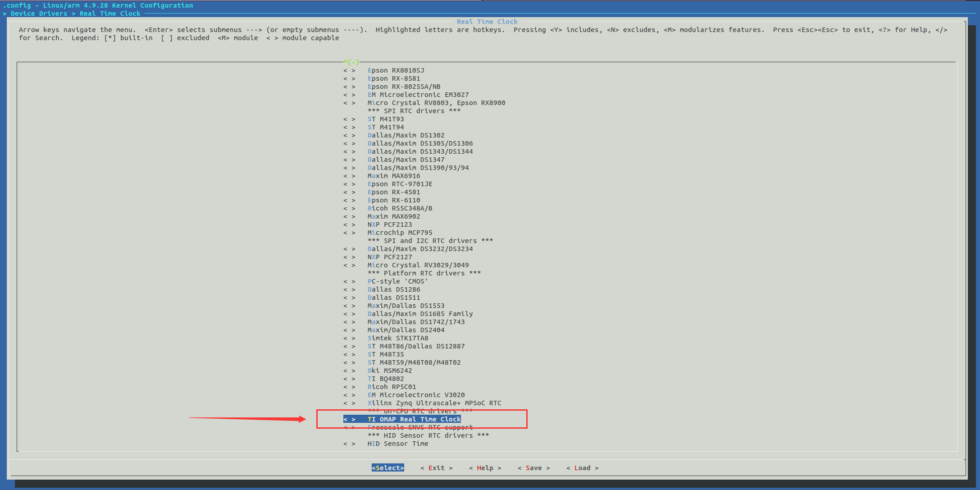Select the Oki MSM6242 entry
Viewport: 980px width, 490px height.
coord(389,371)
